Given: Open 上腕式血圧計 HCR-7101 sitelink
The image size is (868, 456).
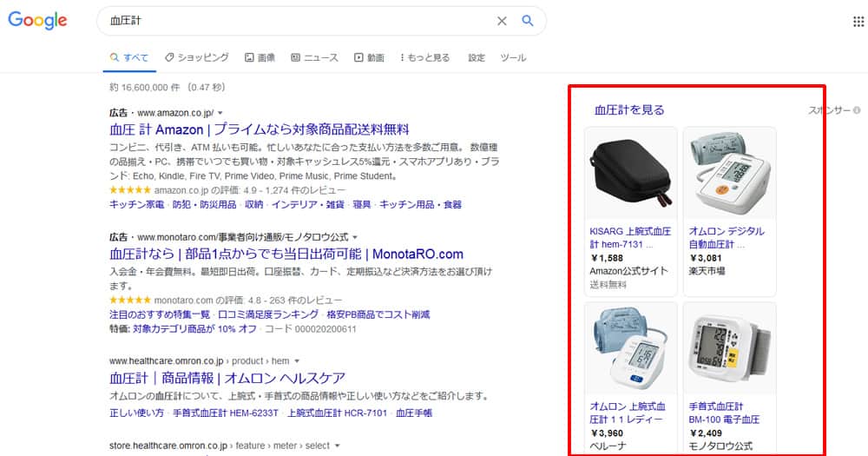Looking at the screenshot, I should 337,413.
